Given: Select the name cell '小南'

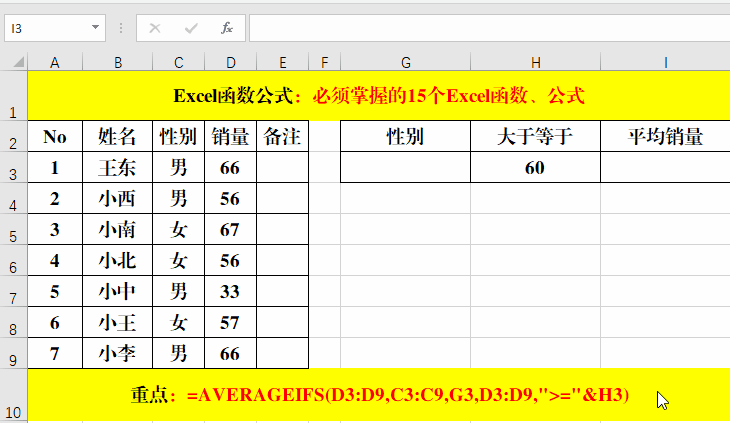Looking at the screenshot, I should coord(117,229).
